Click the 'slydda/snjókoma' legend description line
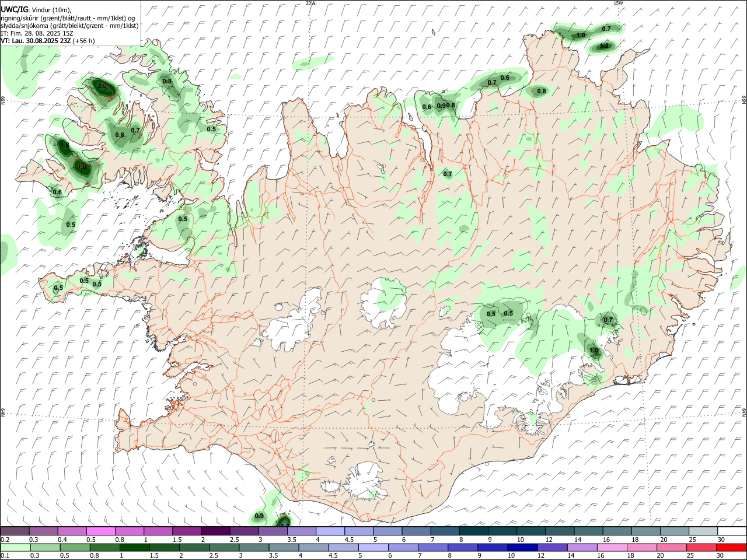Screen dimensions: 747x560 [69, 26]
